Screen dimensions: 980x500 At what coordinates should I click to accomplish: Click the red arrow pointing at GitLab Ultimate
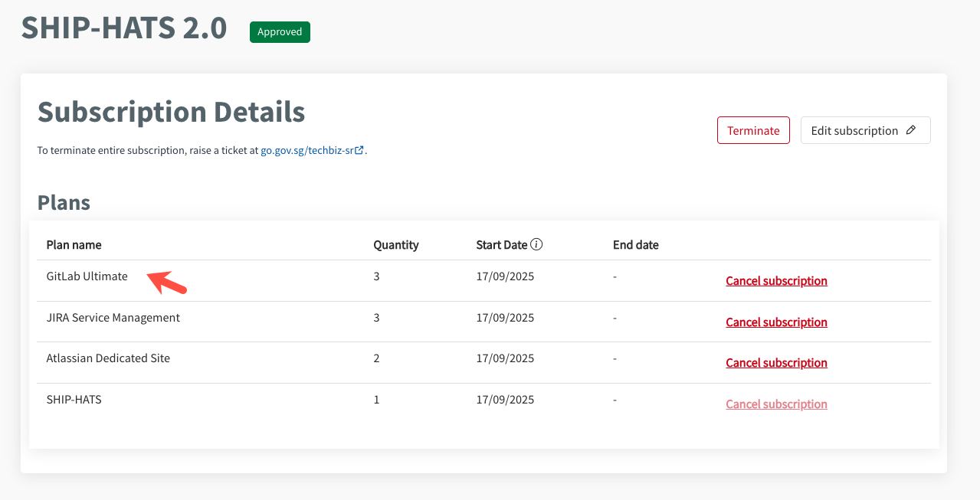click(x=167, y=282)
